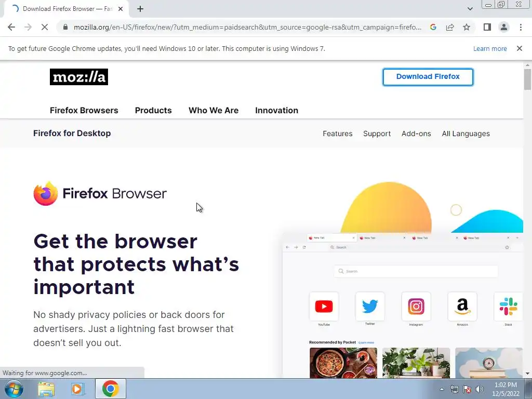Go to the Add-ons link
The image size is (532, 399).
[416, 134]
